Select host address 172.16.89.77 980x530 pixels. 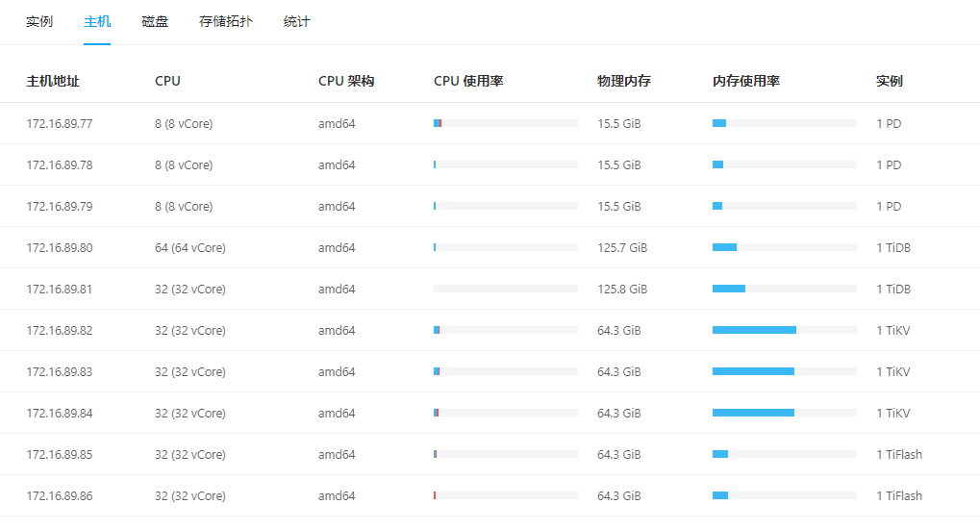(60, 124)
